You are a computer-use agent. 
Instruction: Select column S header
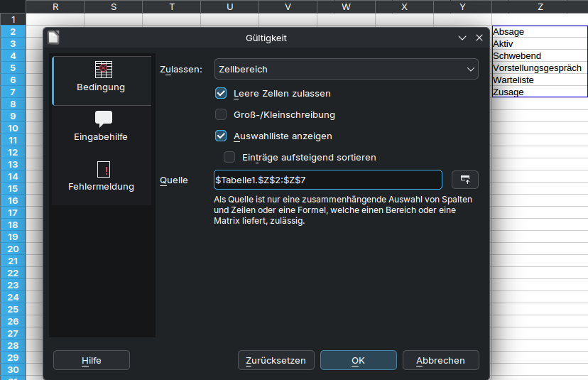(113, 7)
